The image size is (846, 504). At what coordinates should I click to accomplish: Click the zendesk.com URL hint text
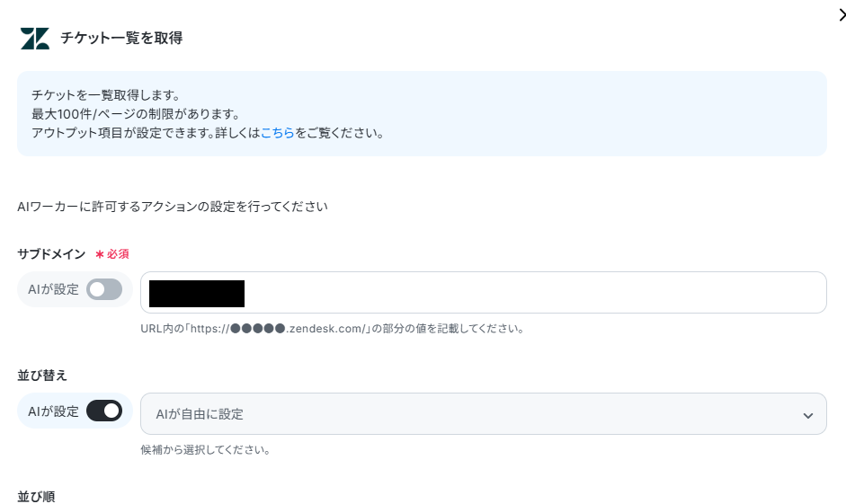pyautogui.click(x=333, y=328)
